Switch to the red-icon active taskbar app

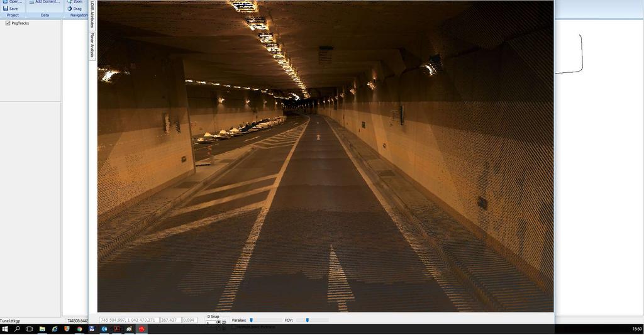tap(142, 329)
